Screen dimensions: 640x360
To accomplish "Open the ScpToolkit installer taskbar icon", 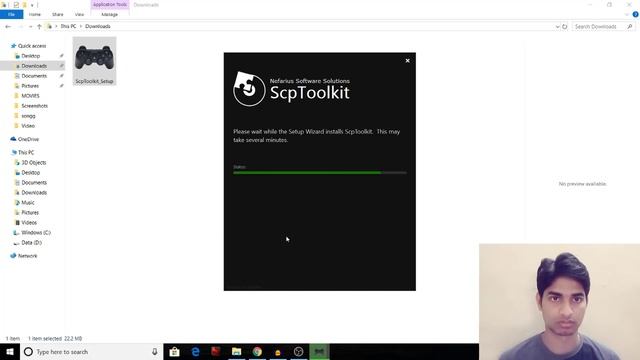I will (x=319, y=351).
